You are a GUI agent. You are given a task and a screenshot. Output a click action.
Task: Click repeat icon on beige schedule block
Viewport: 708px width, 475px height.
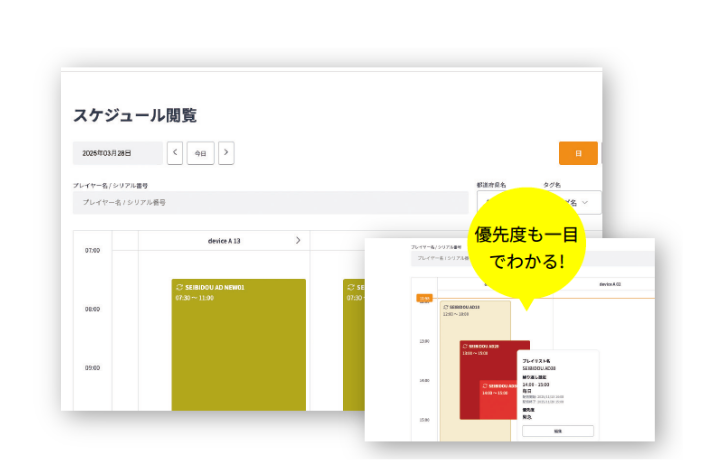tap(445, 308)
